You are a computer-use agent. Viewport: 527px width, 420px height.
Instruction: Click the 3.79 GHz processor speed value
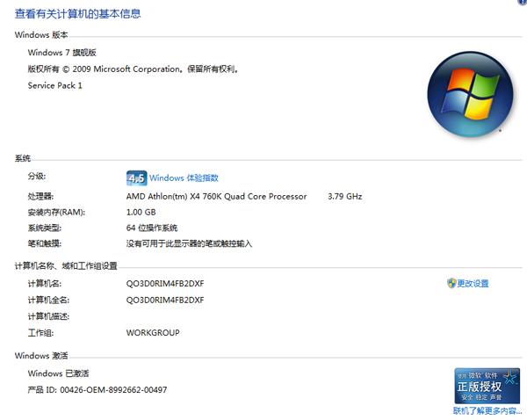345,197
